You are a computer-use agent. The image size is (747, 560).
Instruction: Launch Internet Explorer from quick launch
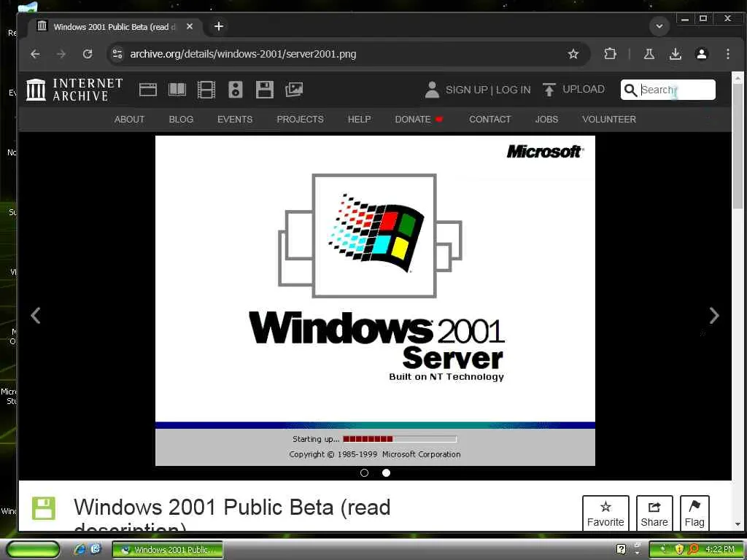(80, 549)
